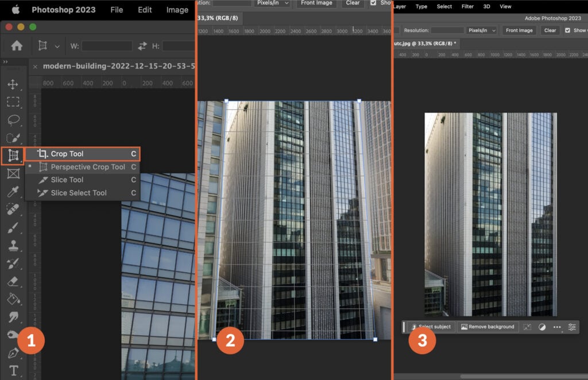Screen dimensions: 588x380
Task: Open the Crop tool options dropdown arrow
Action: tap(56, 46)
